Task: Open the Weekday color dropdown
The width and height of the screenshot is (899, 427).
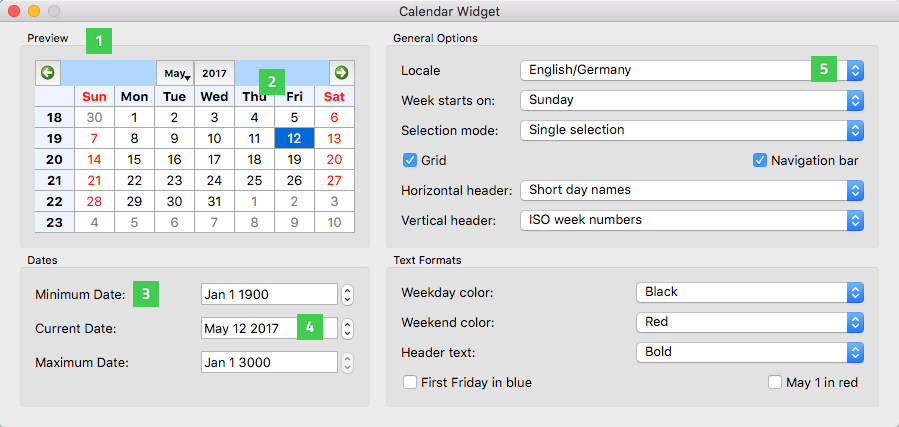Action: point(749,292)
